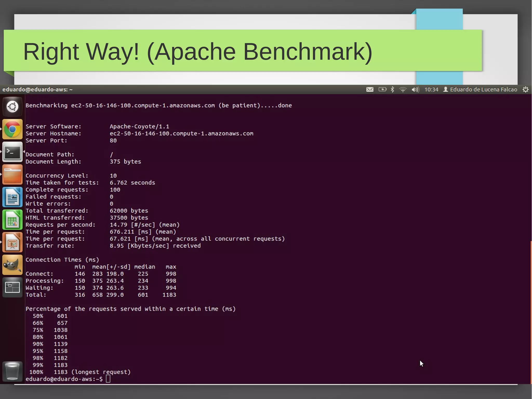The image size is (532, 399).
Task: Click the 'Processing:' row label
Action: click(45, 281)
